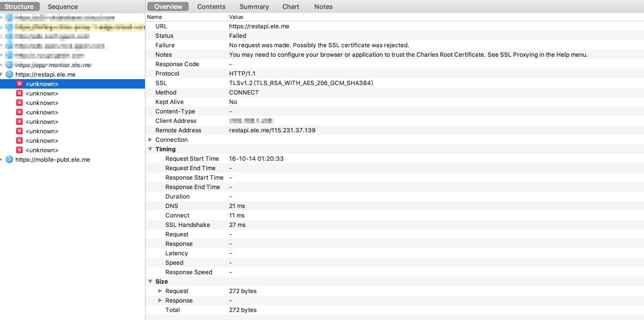Expand the Response size row
Image resolution: width=644 pixels, height=320 pixels.
pyautogui.click(x=160, y=301)
